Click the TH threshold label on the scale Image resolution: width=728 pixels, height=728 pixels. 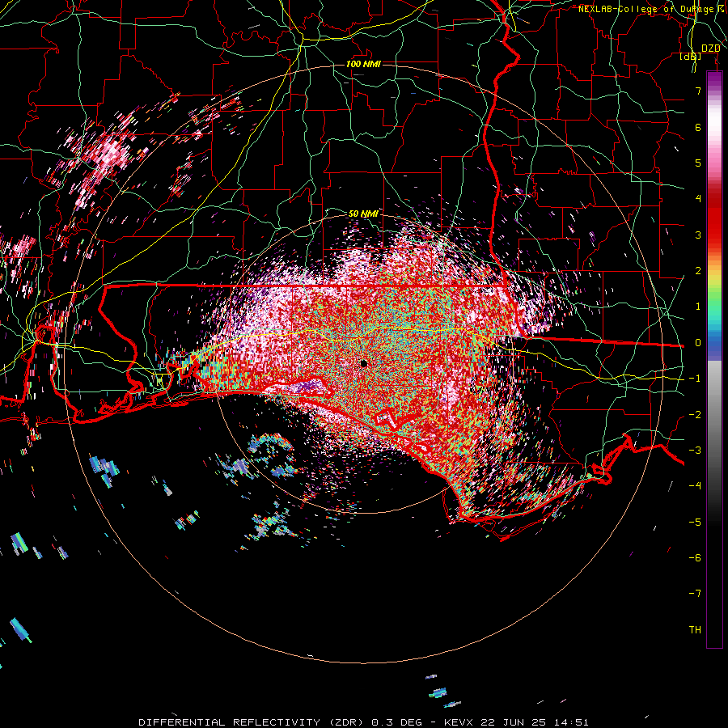(x=695, y=630)
